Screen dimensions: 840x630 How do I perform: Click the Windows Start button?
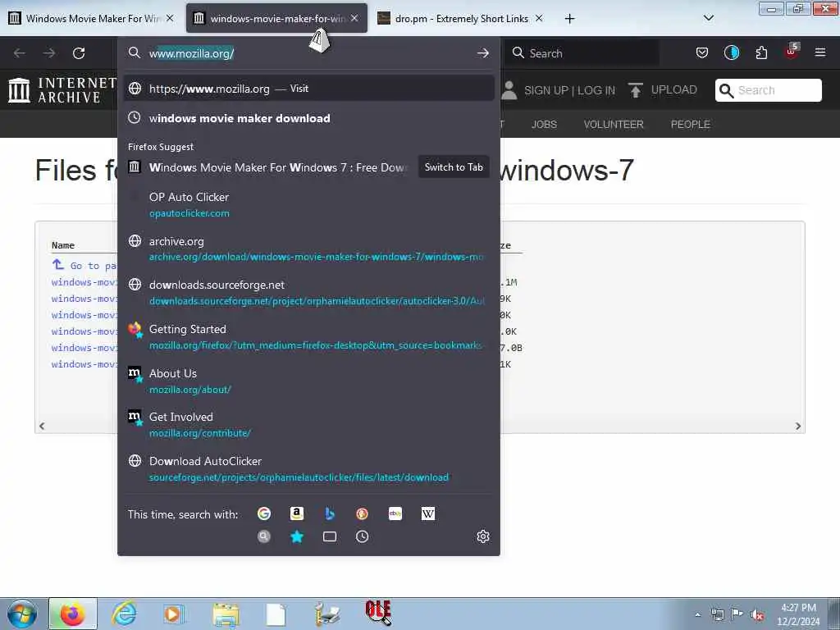coord(22,614)
